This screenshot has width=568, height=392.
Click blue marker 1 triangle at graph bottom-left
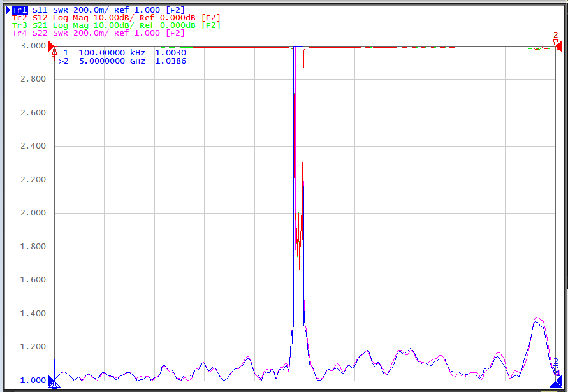54,385
